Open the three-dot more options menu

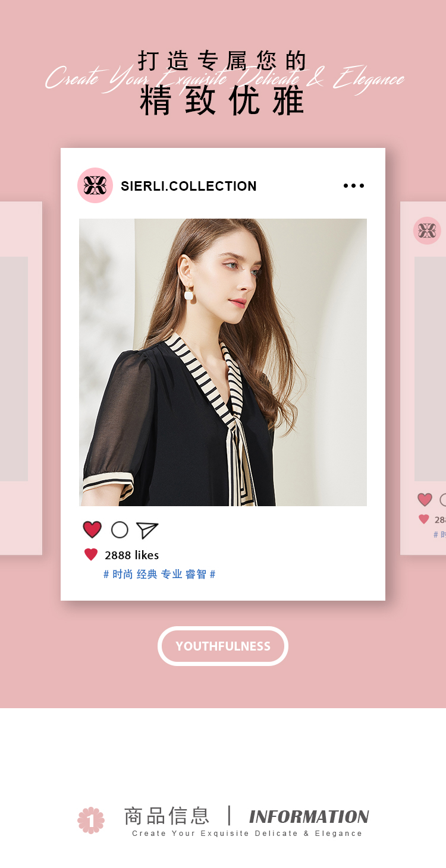point(354,186)
